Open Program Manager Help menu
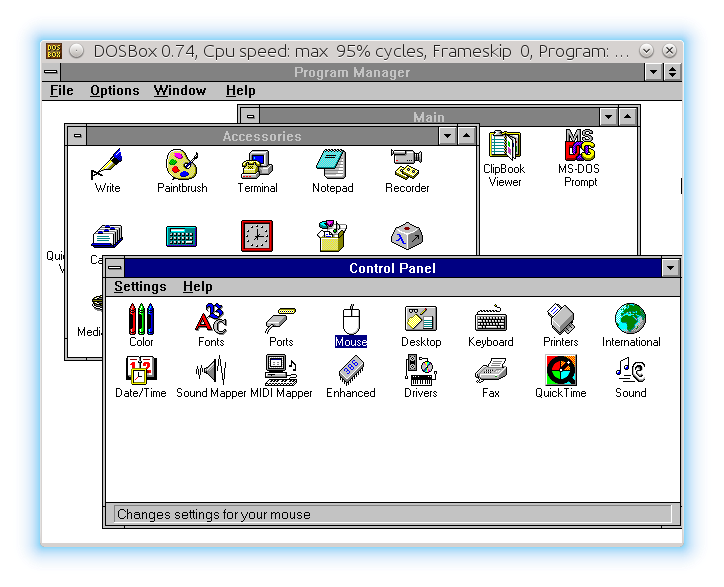This screenshot has width=724, height=587. pyautogui.click(x=241, y=91)
